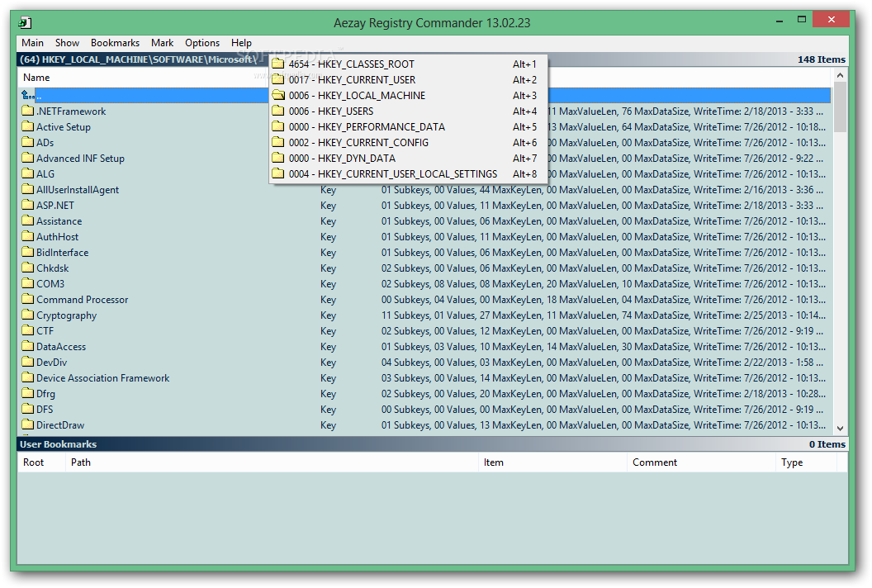Click the Device Association Framework folder icon
Screen dimensions: 872x588
[x=28, y=377]
